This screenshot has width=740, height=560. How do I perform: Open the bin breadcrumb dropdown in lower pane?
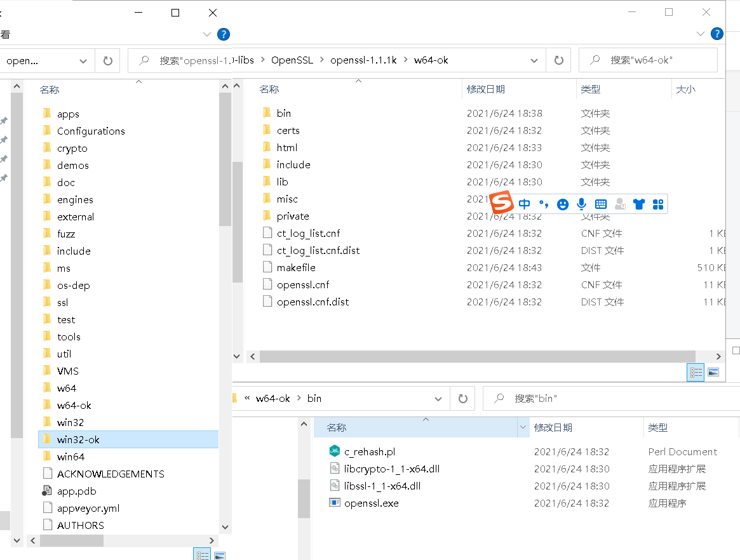(x=438, y=398)
